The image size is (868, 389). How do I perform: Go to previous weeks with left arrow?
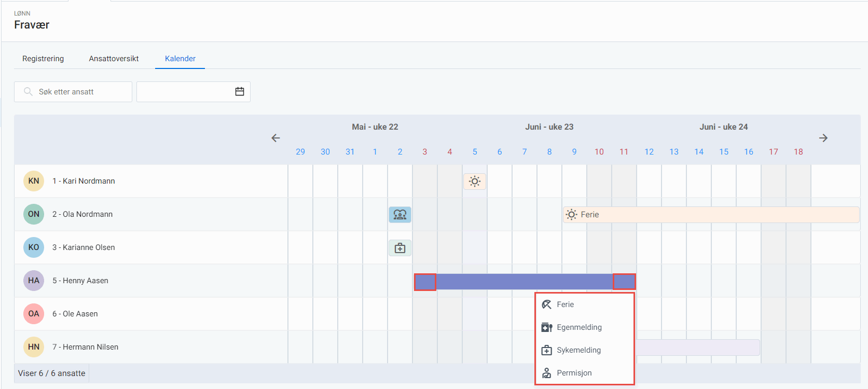[x=275, y=138]
